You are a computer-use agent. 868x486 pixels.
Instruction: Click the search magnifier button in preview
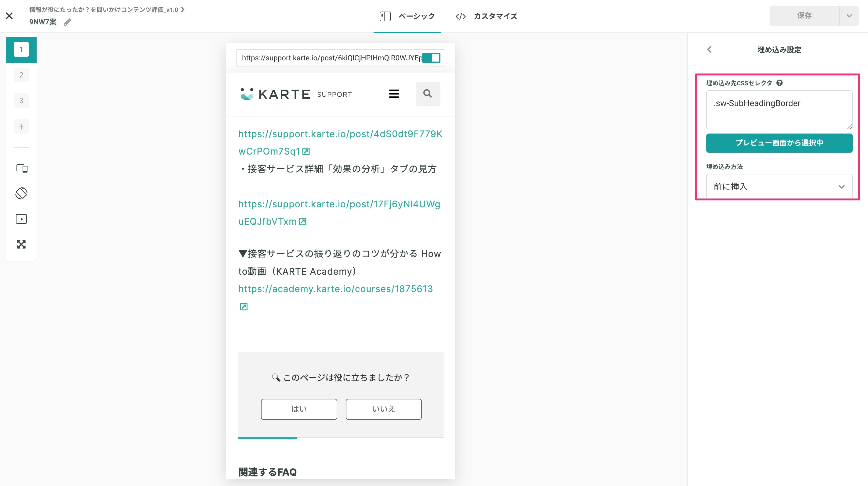point(428,94)
